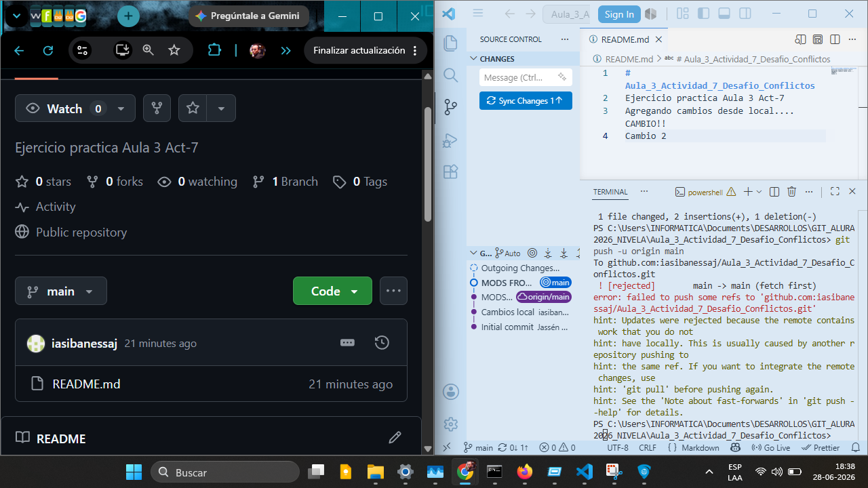868x488 pixels.
Task: Open the star lists dropdown arrow
Action: 221,108
